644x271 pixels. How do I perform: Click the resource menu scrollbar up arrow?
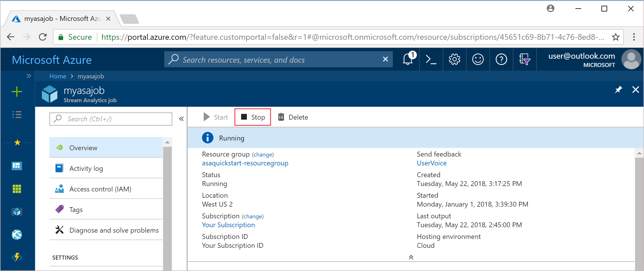[167, 142]
